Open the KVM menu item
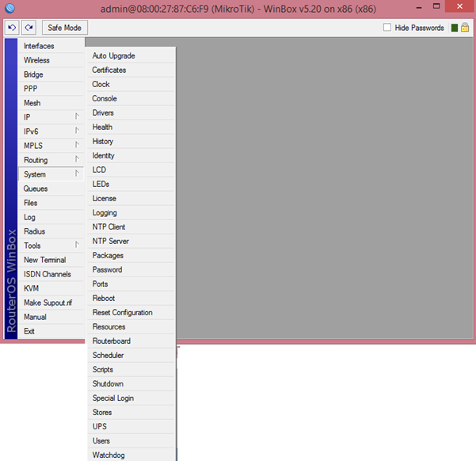Image resolution: width=476 pixels, height=461 pixels. pyautogui.click(x=51, y=288)
